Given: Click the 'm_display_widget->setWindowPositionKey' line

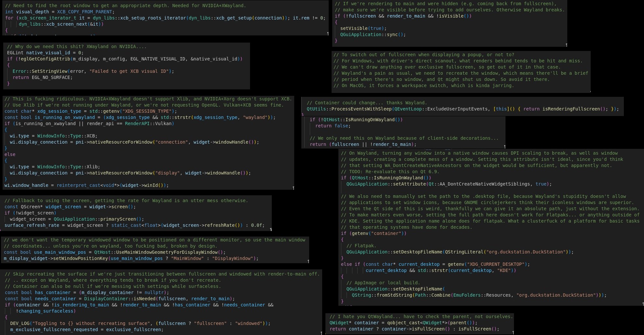Looking at the screenshot, I should click(131, 258).
